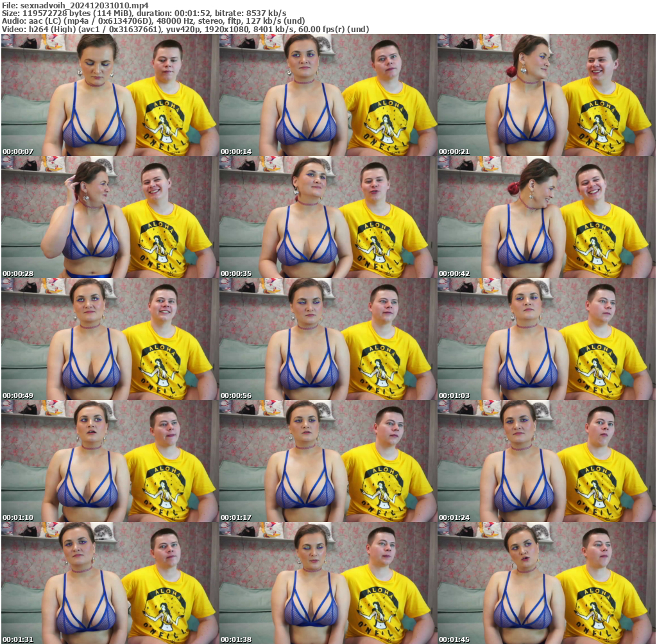
Task: Open the thumbnail at 00:01:31
Action: (x=109, y=583)
